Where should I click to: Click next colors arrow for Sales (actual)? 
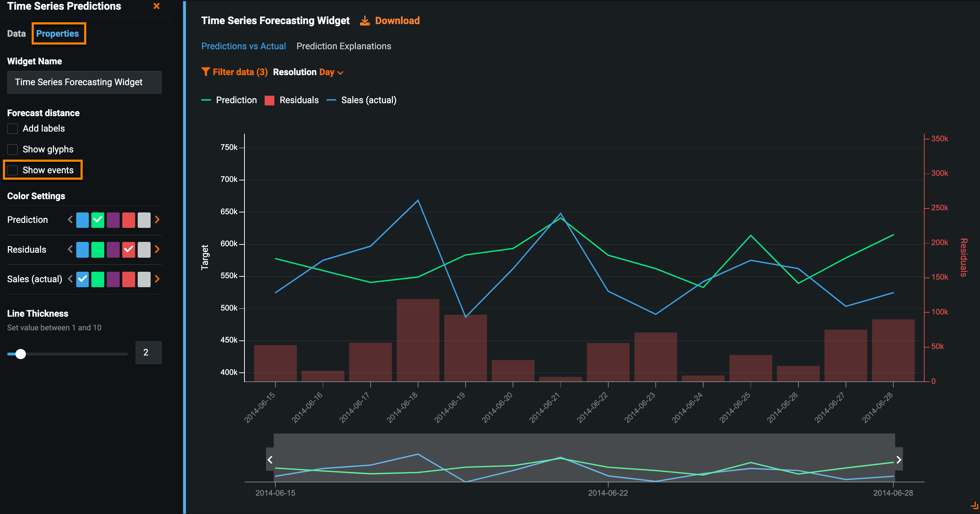[x=157, y=279]
